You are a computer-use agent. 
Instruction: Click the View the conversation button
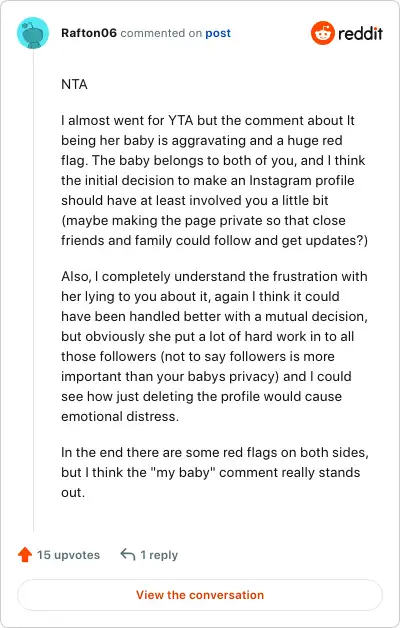coord(200,595)
